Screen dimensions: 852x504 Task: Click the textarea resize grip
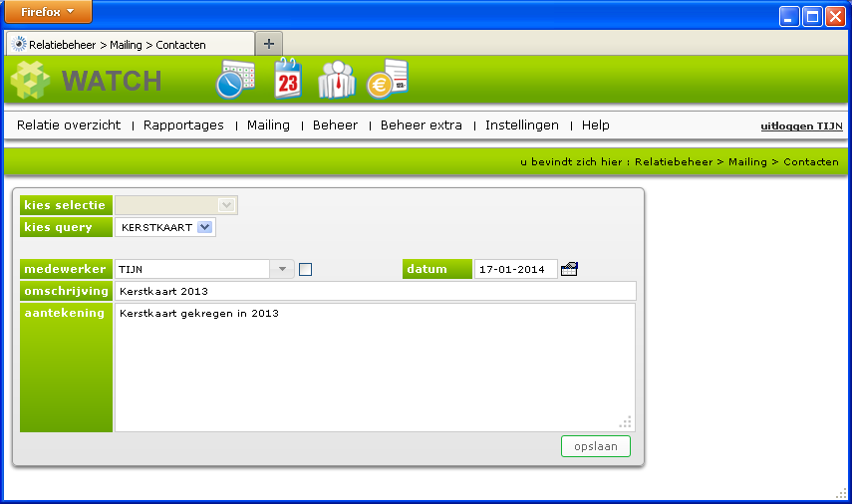[x=626, y=422]
